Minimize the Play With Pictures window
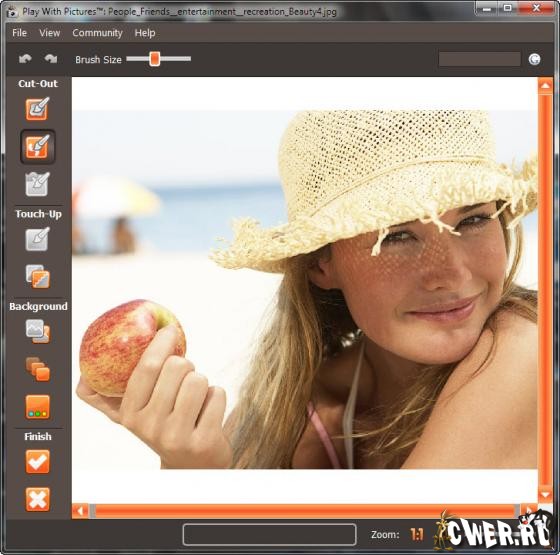This screenshot has width=560, height=555. 486,9
